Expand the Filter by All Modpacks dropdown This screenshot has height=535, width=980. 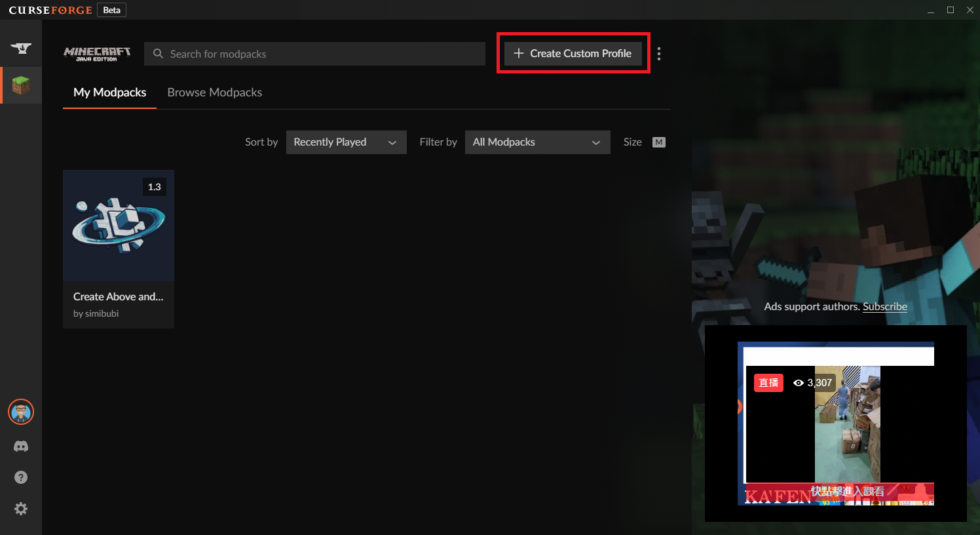(537, 142)
